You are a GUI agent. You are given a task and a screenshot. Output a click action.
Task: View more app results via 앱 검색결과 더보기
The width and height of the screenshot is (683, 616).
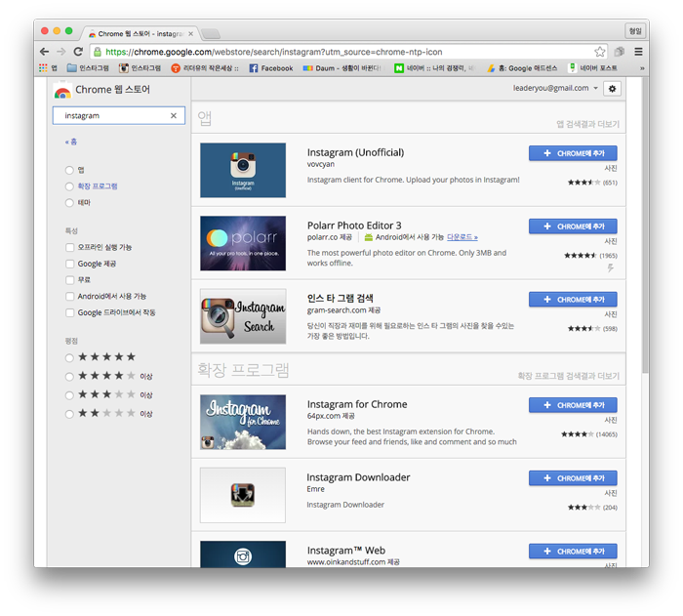tap(587, 124)
